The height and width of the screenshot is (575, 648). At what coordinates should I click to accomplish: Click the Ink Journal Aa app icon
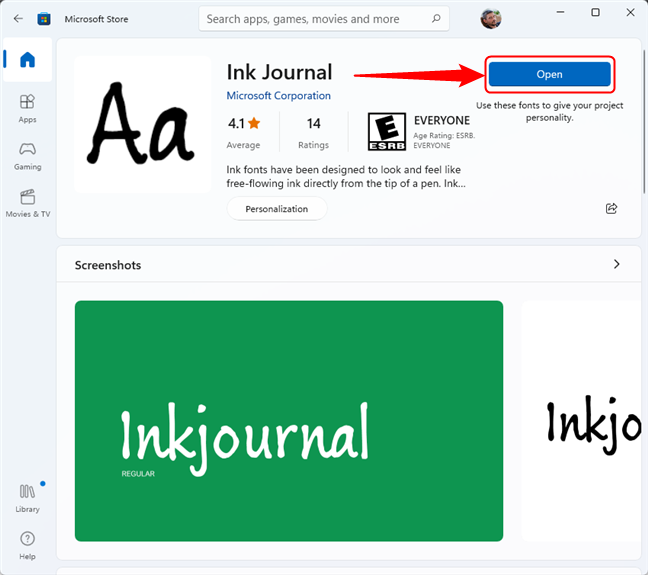[142, 124]
